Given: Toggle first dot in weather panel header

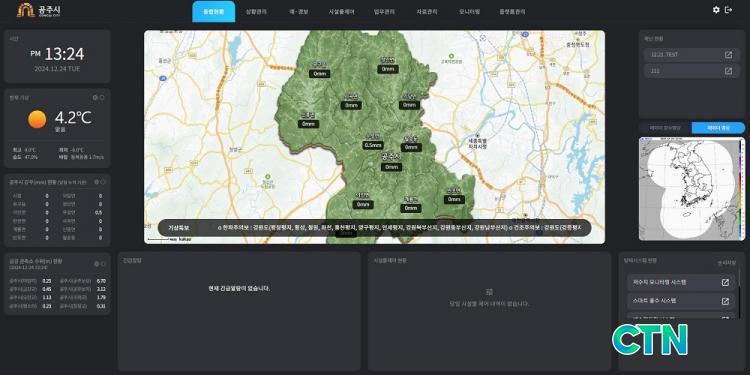Looking at the screenshot, I should (95, 98).
